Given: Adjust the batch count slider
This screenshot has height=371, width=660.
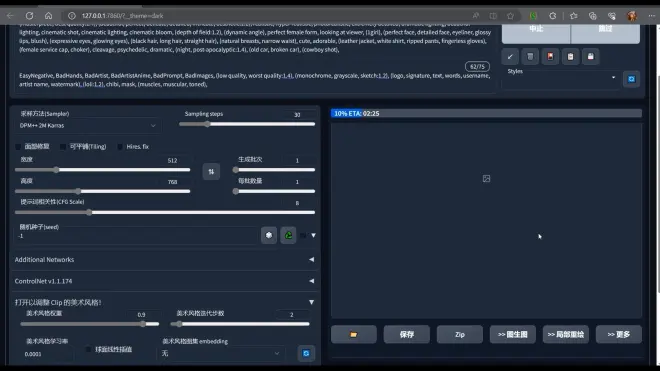Looking at the screenshot, I should [274, 170].
